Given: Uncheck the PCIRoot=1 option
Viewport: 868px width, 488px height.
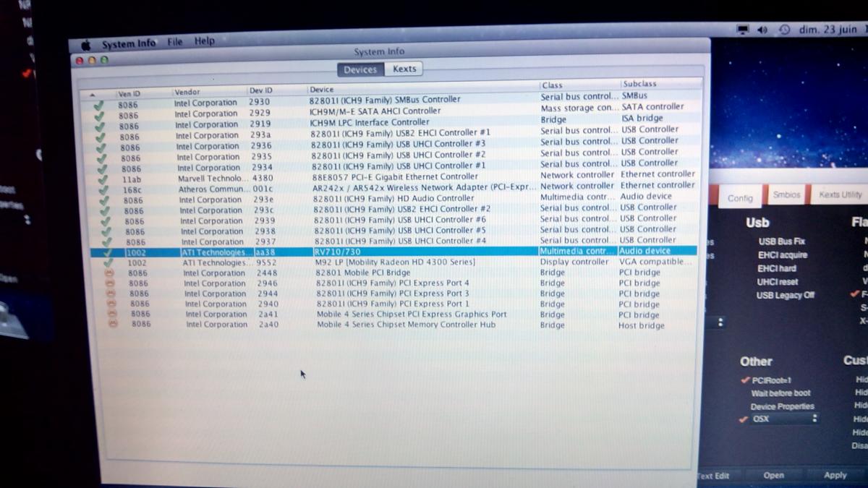Looking at the screenshot, I should point(745,380).
